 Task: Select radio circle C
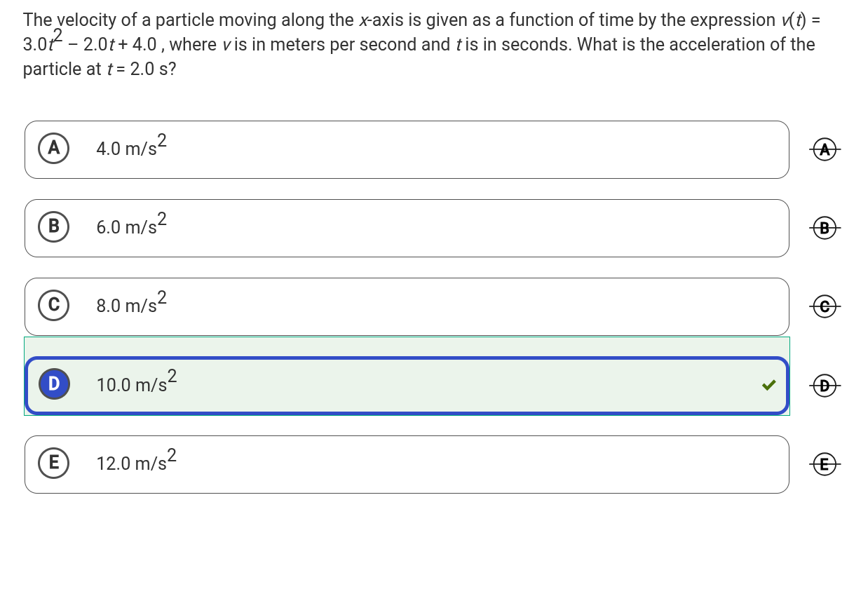pos(54,306)
